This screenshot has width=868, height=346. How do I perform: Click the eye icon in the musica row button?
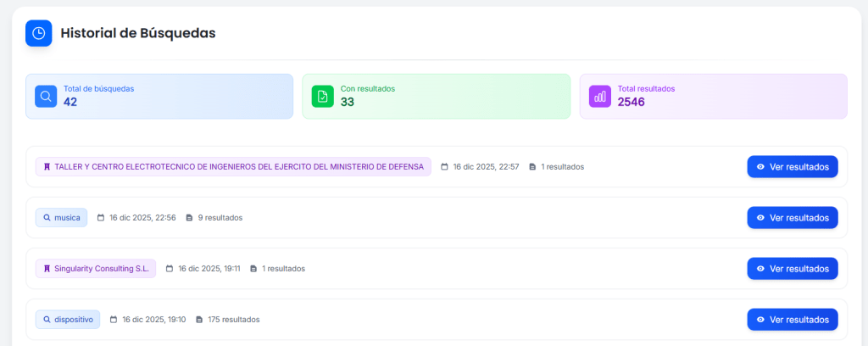tap(760, 218)
